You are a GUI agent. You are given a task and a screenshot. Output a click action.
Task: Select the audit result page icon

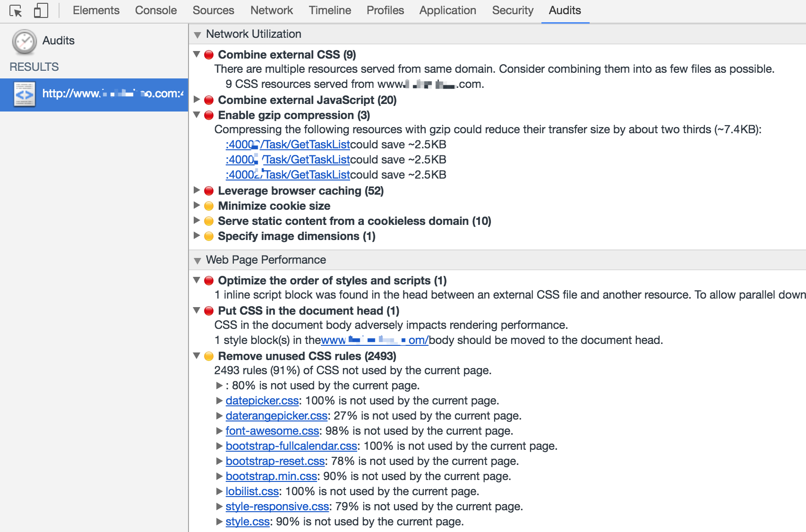point(25,94)
